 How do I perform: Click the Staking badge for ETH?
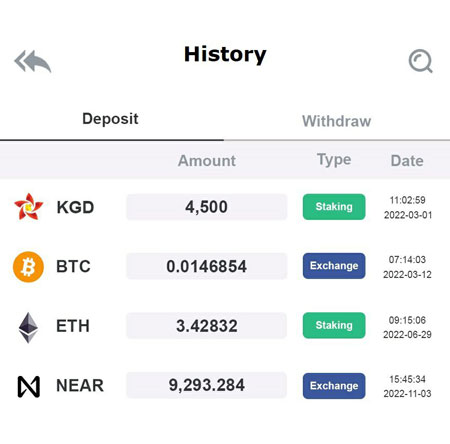(x=334, y=325)
